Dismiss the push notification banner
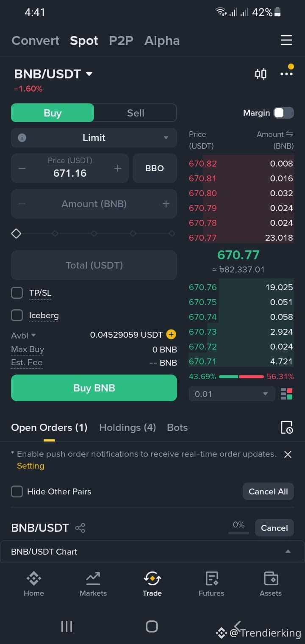 (288, 454)
